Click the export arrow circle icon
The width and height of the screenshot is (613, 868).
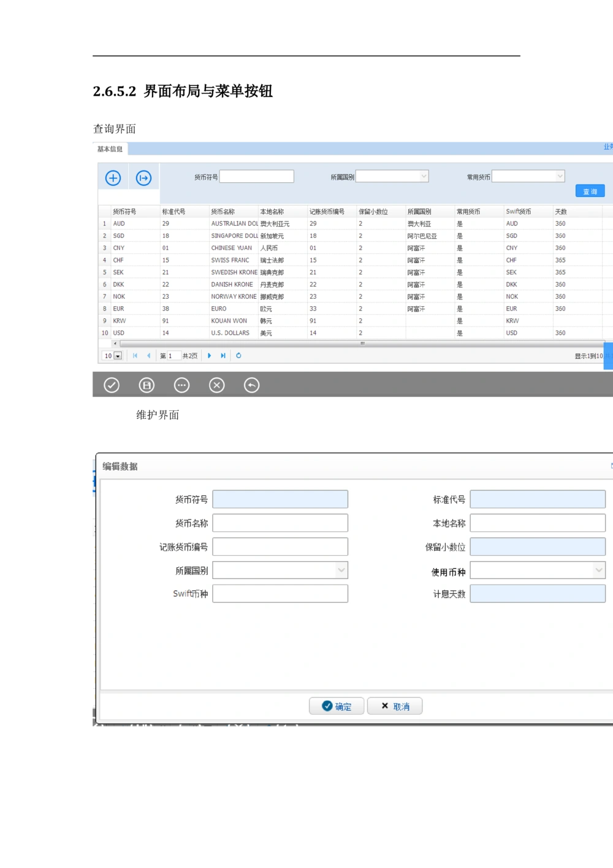pos(143,178)
